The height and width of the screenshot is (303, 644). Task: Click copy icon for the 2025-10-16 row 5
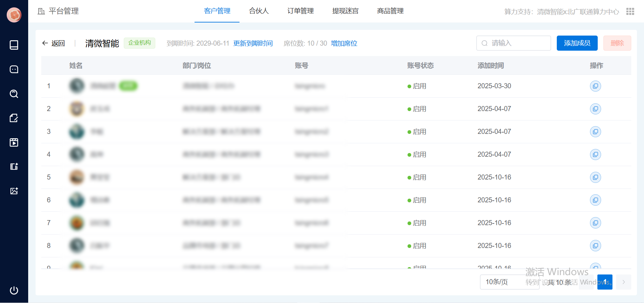click(595, 178)
